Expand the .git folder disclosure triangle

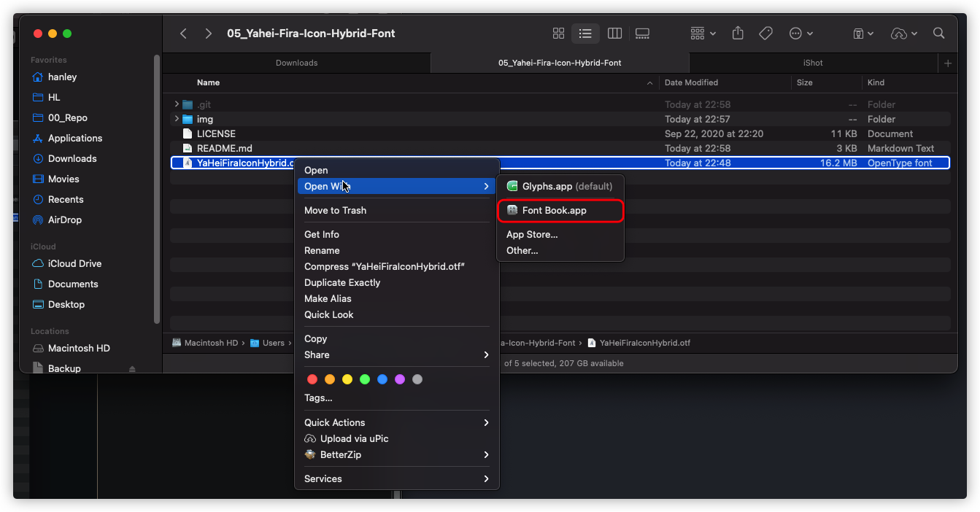point(177,104)
